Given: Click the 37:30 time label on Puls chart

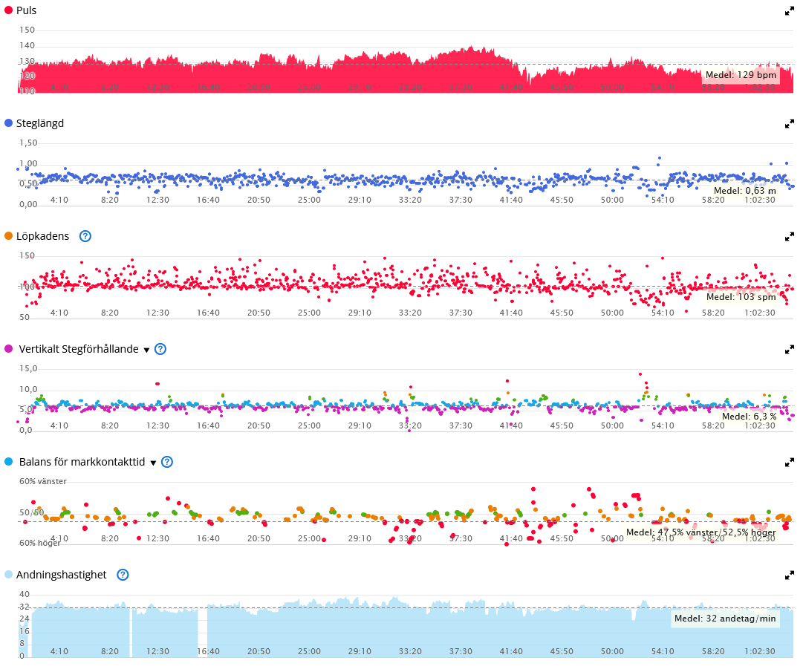Looking at the screenshot, I should (x=461, y=87).
